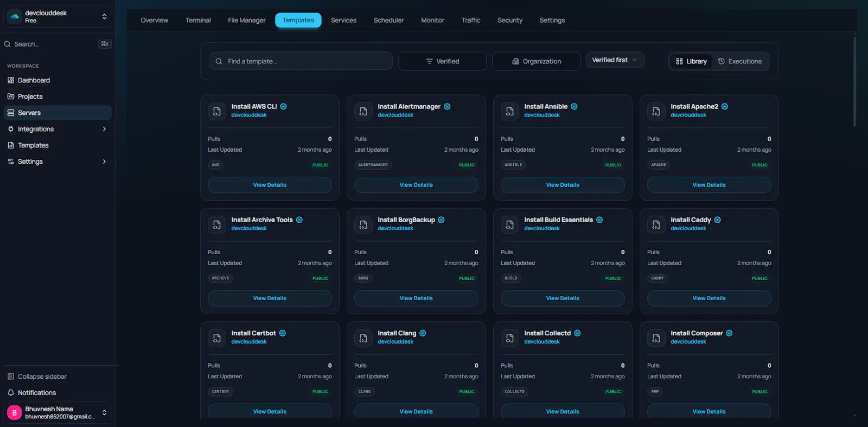Viewport: 868px width, 427px height.
Task: Click the Servers icon in sidebar
Action: [x=11, y=113]
